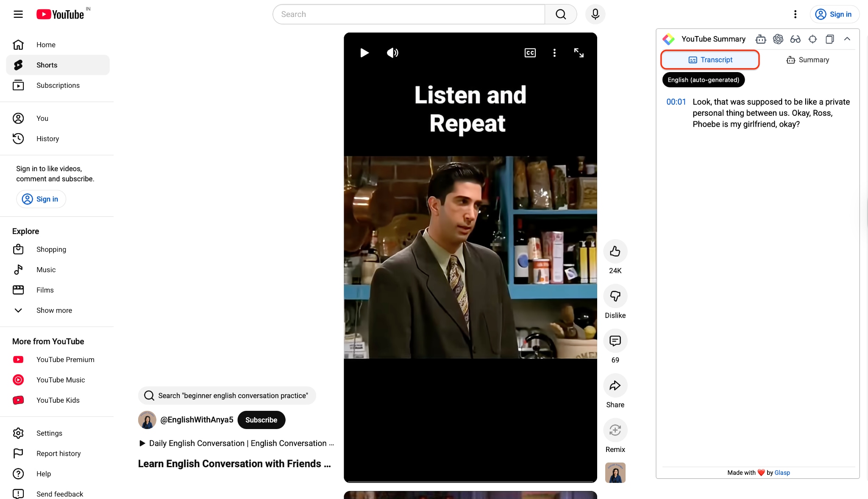The width and height of the screenshot is (868, 499).
Task: Open the Glasp link
Action: [782, 472]
